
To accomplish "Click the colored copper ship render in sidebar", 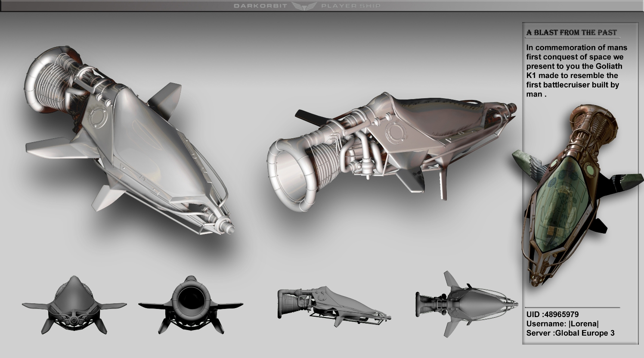I will point(577,195).
